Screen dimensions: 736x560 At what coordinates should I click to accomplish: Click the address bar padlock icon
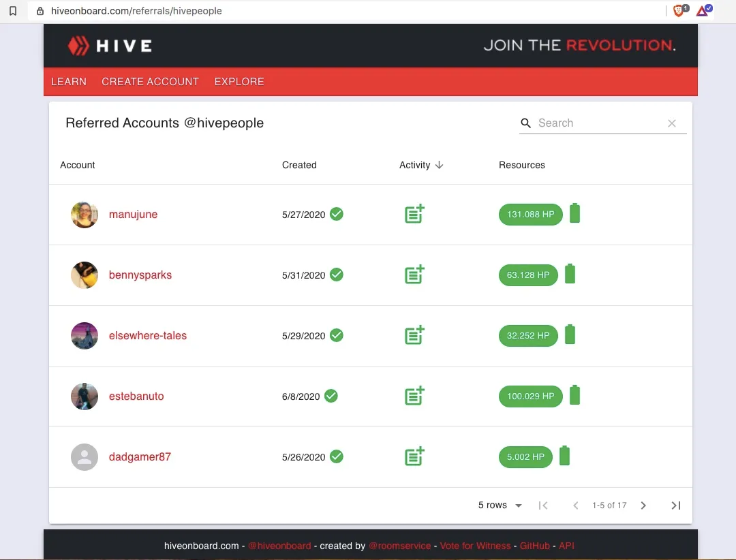pos(40,11)
